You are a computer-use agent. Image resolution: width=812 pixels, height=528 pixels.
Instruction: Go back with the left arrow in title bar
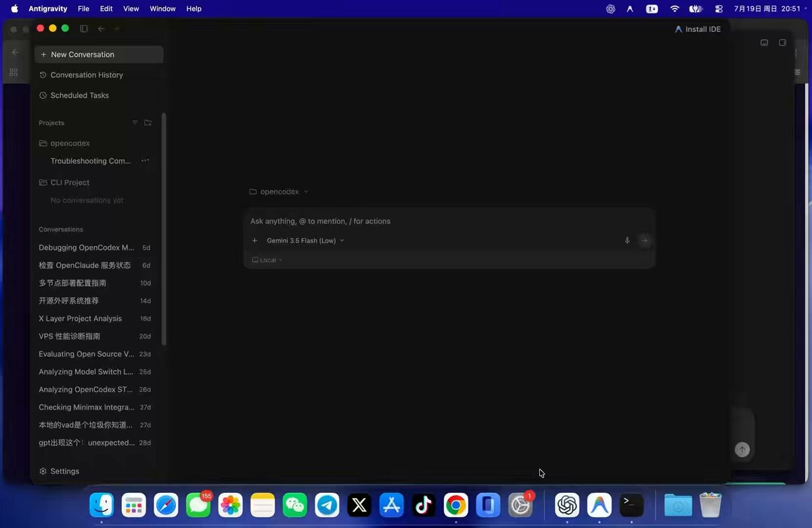101,28
